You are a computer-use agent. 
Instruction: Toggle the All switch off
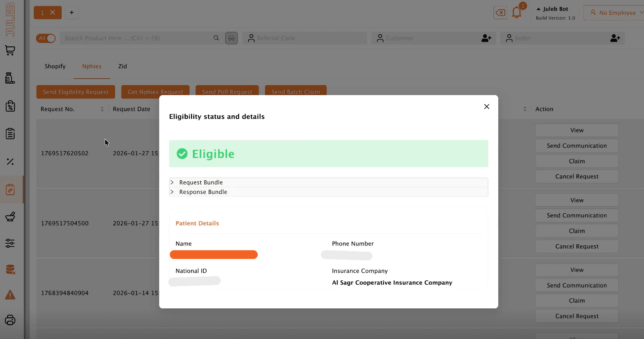tap(46, 38)
